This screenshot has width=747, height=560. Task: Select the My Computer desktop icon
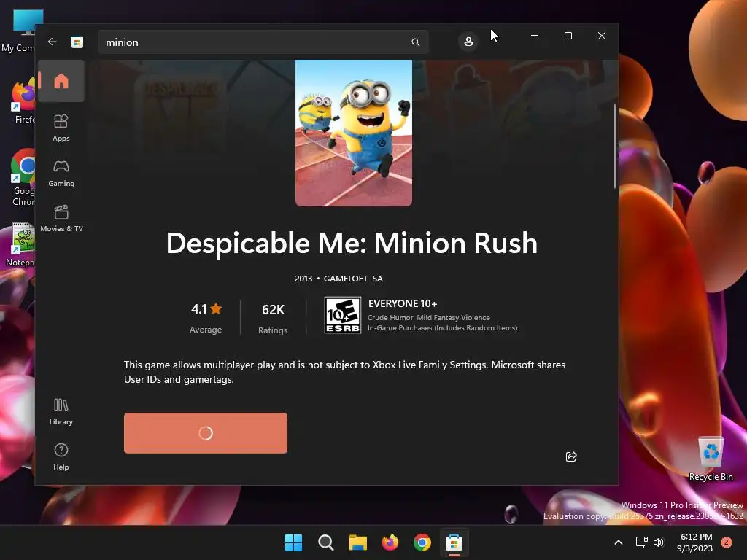click(x=18, y=31)
